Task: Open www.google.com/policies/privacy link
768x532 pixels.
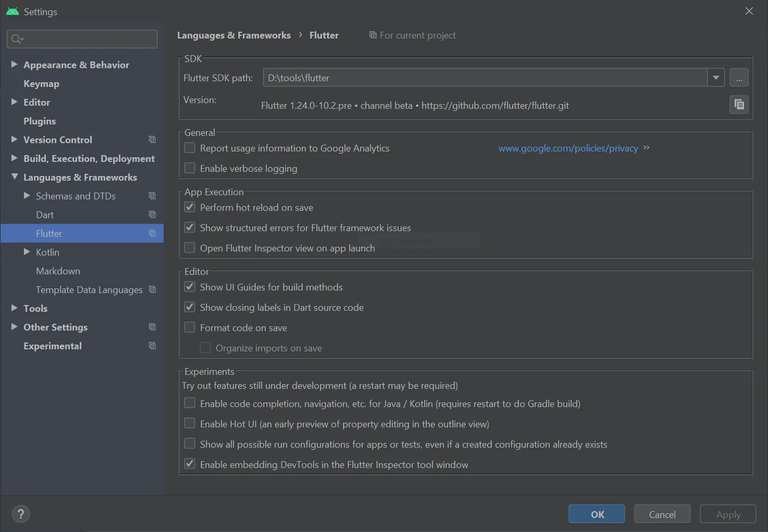Action: (568, 148)
